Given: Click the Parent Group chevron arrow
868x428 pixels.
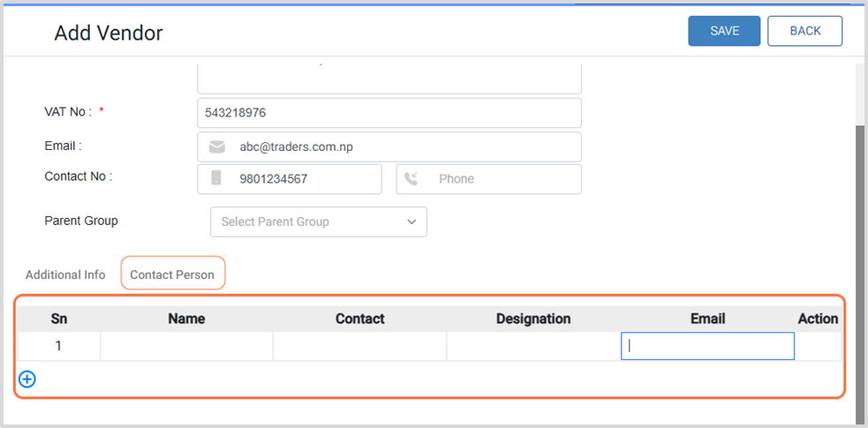Looking at the screenshot, I should click(x=411, y=222).
